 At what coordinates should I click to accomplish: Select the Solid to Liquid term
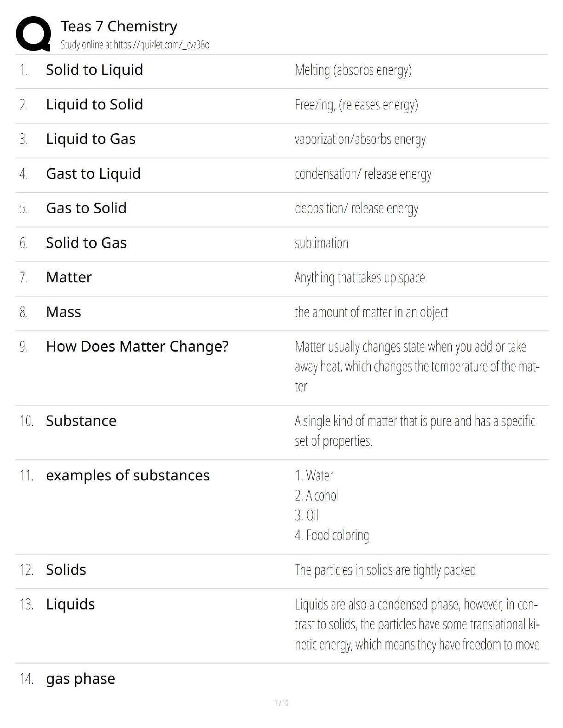(94, 70)
